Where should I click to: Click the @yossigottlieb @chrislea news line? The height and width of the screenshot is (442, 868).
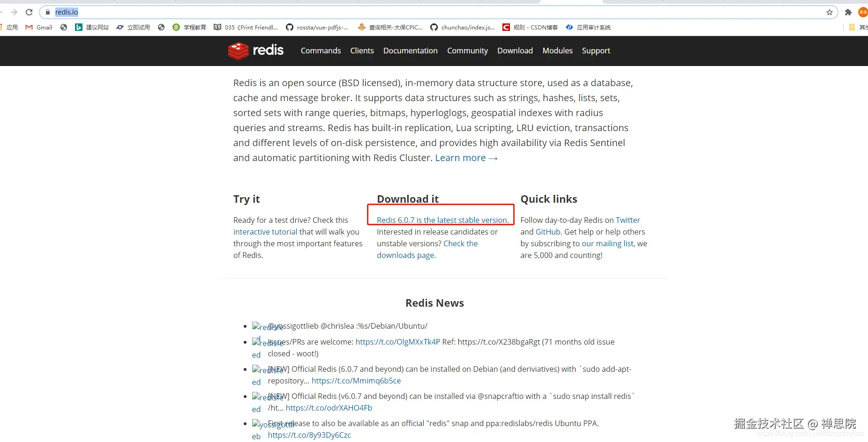348,326
